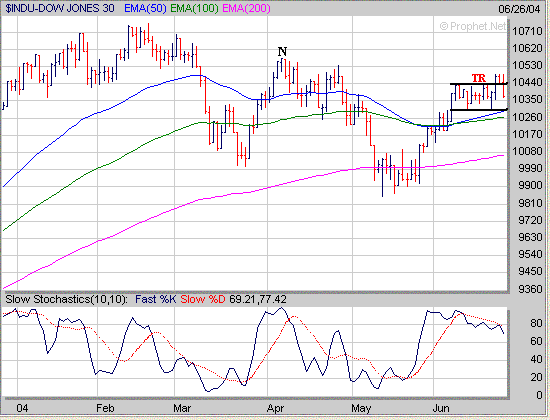The height and width of the screenshot is (420, 550).
Task: Click the 10710 price axis label
Action: pyautogui.click(x=527, y=31)
